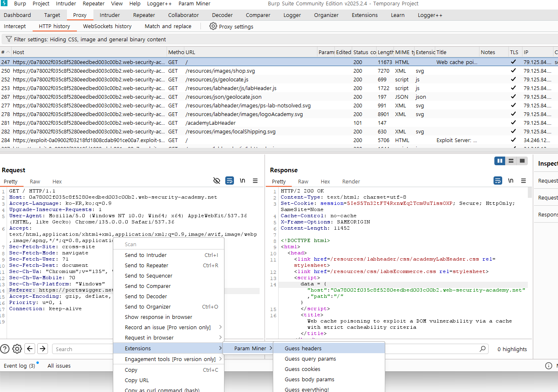
Task: Open the Intercept sub-tab
Action: click(x=15, y=26)
